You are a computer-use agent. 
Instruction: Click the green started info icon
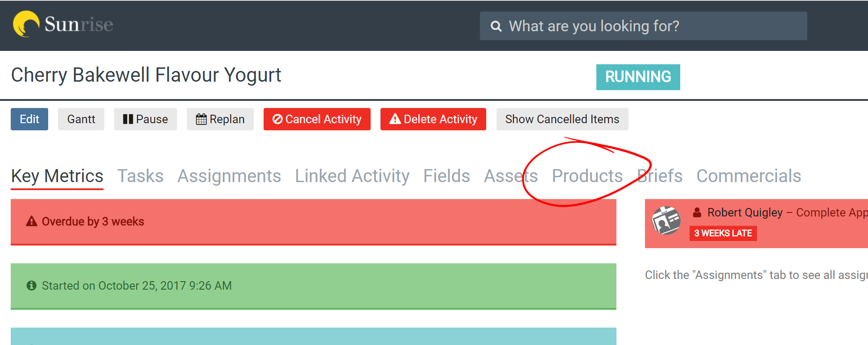coord(31,285)
